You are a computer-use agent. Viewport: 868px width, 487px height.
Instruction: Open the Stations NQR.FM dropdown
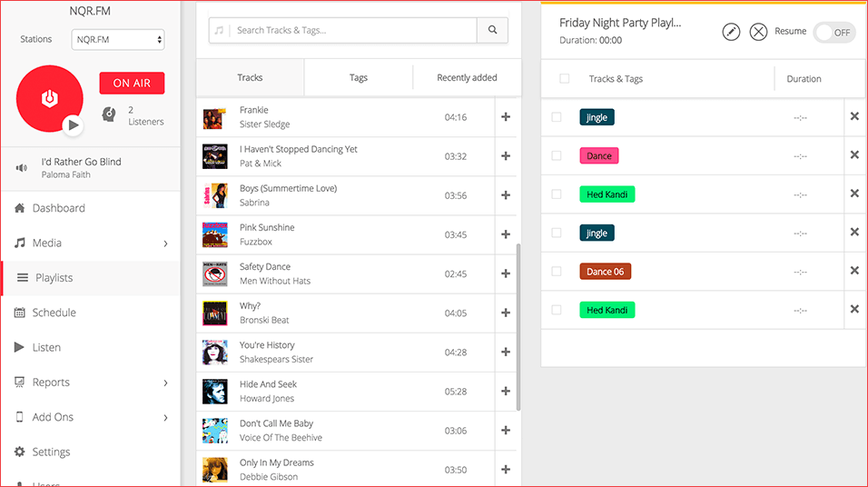click(118, 40)
